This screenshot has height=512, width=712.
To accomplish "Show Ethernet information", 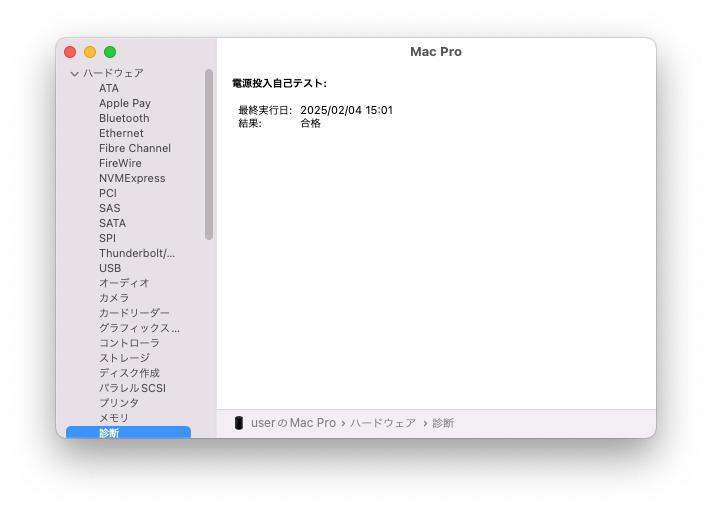I will pos(121,133).
